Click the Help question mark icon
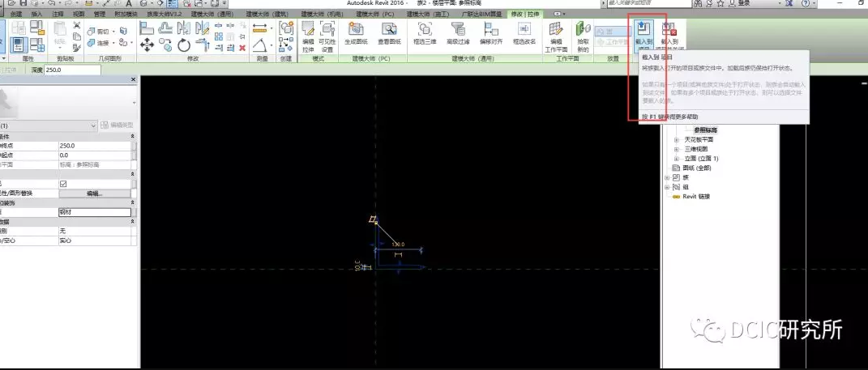This screenshot has width=868, height=370. (x=806, y=3)
